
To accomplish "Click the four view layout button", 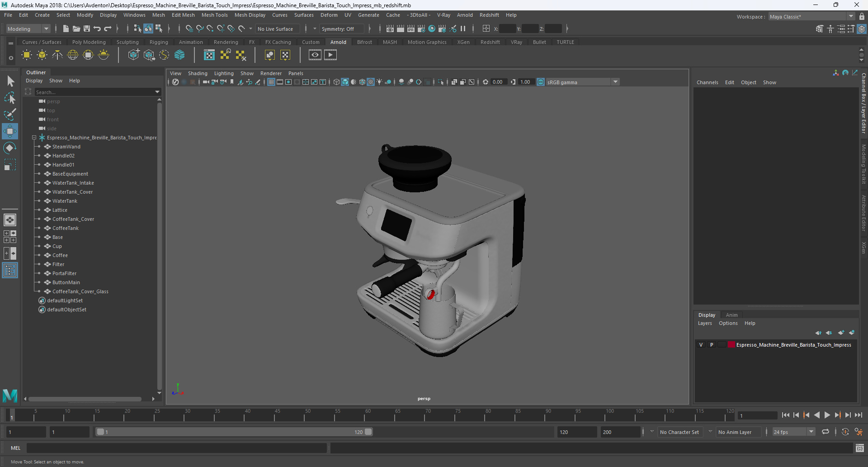I will coord(10,237).
